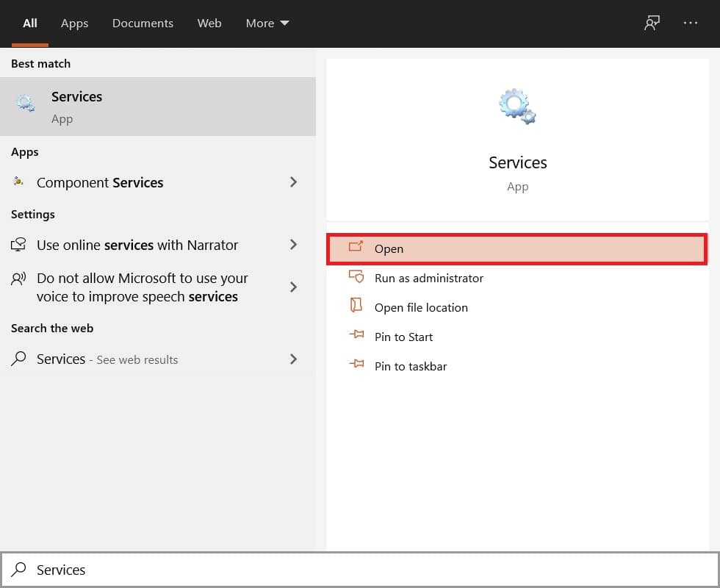Select the Web search tab
The width and height of the screenshot is (720, 588).
click(x=209, y=24)
